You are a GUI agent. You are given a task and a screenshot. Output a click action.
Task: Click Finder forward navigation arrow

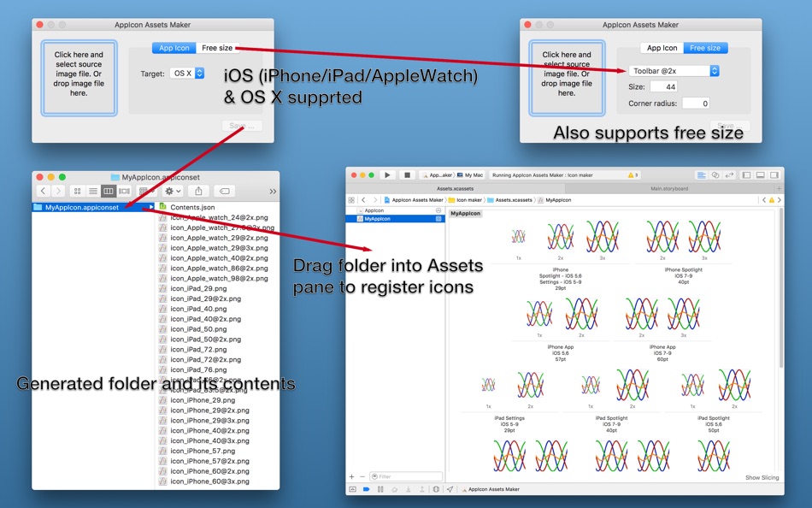(58, 192)
